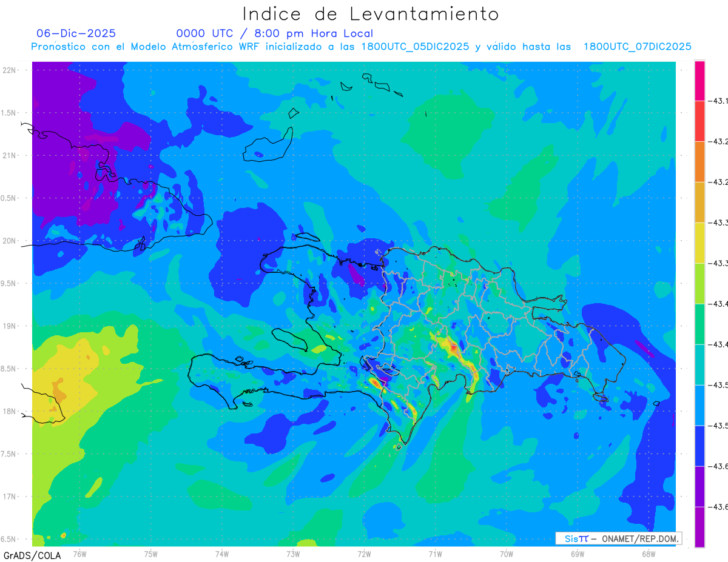728x562 pixels.
Task: Click the "19N" latitude label
Action: 10,326
